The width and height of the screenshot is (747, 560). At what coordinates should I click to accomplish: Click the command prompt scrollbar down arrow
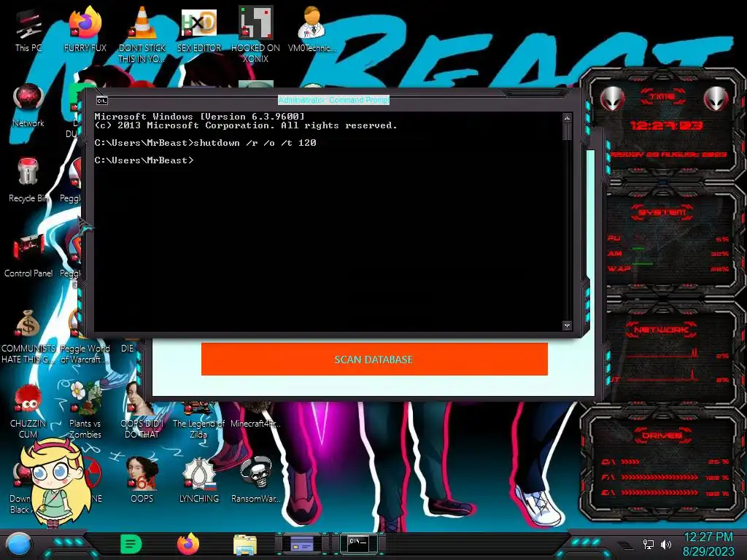(567, 326)
